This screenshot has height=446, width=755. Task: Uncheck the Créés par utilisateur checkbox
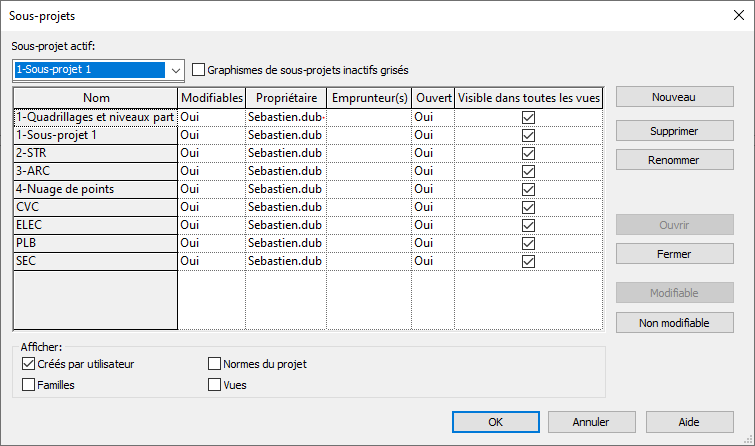(27, 364)
